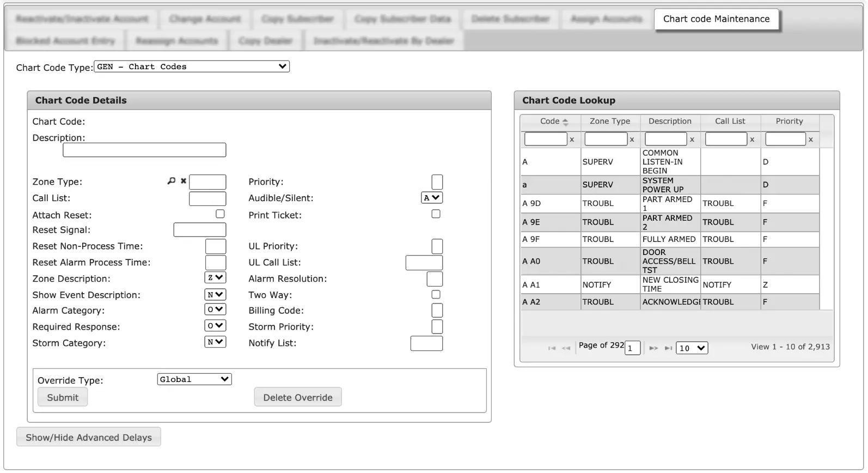Open the Chart Code Type dropdown
This screenshot has width=868, height=473.
pos(192,66)
